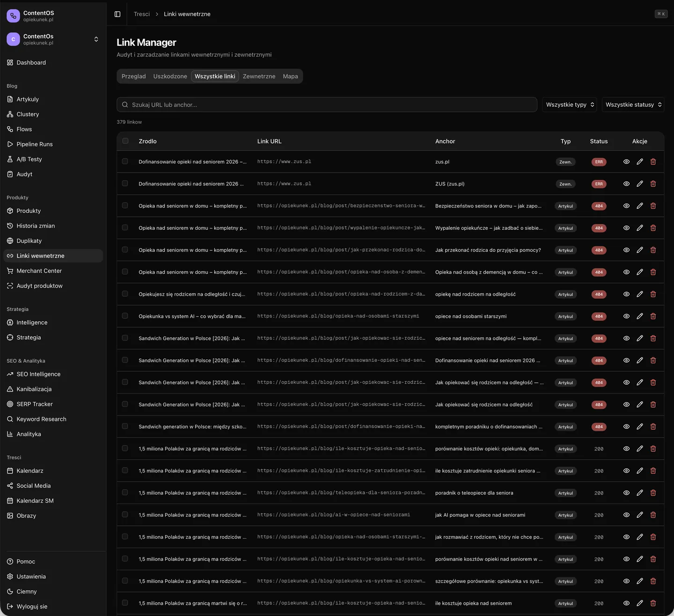Check row 'Opiekunka vs system AI'

click(125, 315)
